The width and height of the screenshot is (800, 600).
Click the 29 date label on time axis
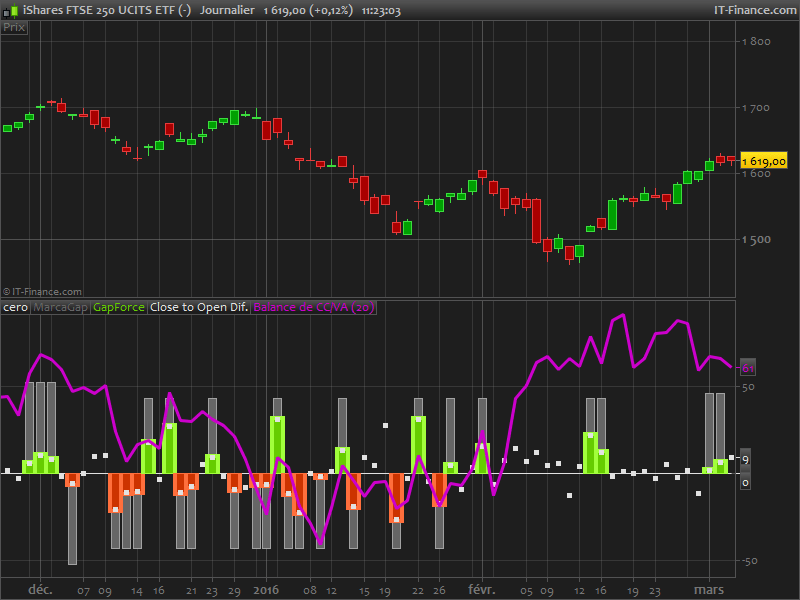pyautogui.click(x=234, y=591)
